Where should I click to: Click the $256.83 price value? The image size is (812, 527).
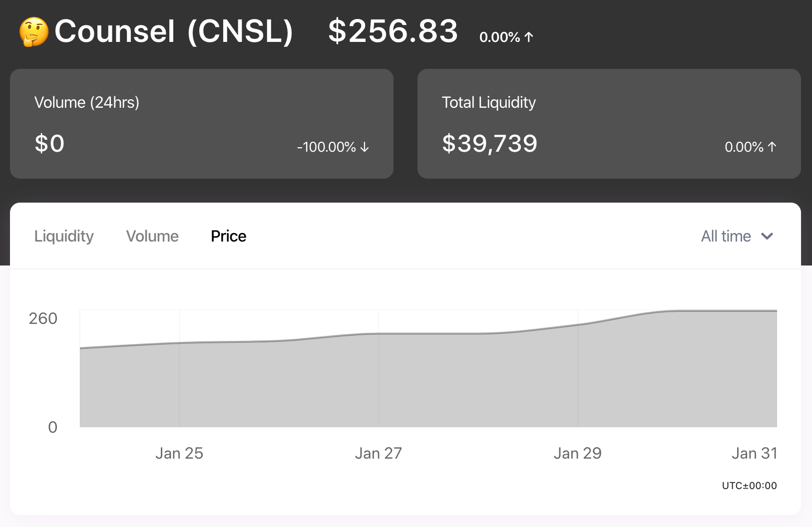(x=393, y=31)
